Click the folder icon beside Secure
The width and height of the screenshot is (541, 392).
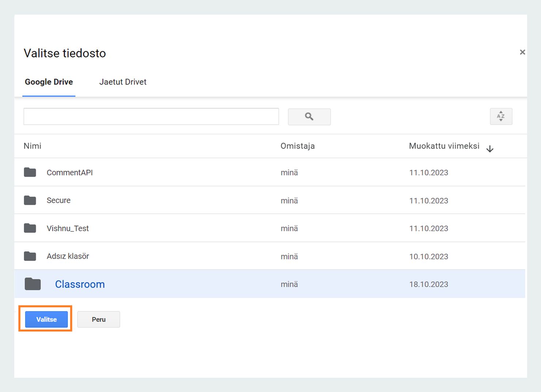pyautogui.click(x=30, y=200)
